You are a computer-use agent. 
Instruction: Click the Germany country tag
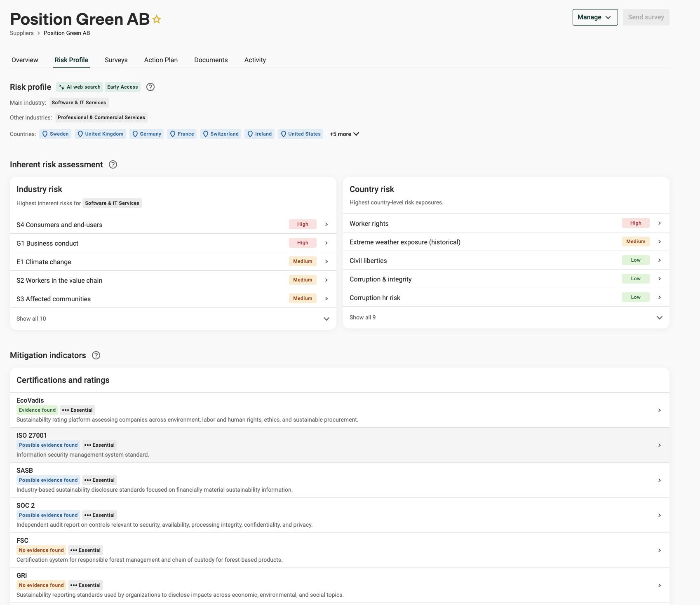pyautogui.click(x=147, y=134)
